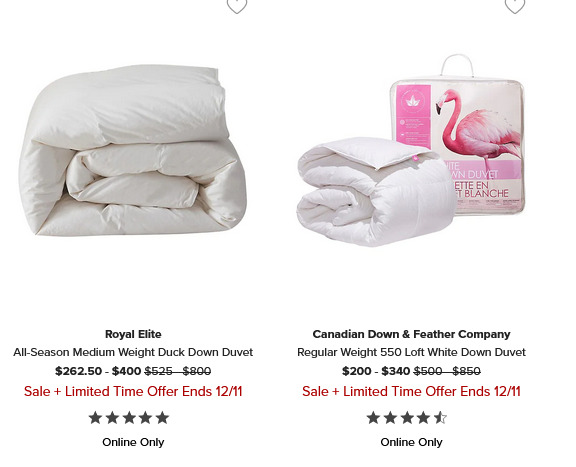Screen dimensions: 576x467
Task: View five-star rating for Royal Elite duvet
Action: pyautogui.click(x=129, y=418)
